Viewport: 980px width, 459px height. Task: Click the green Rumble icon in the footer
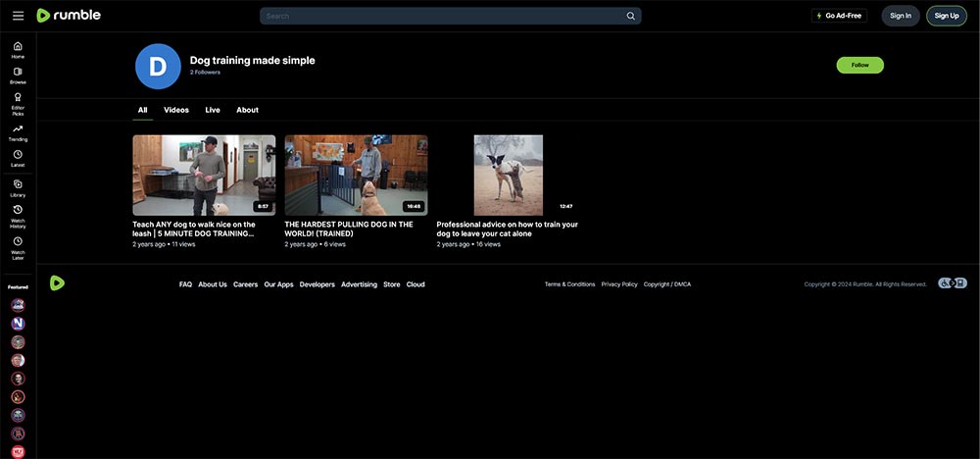57,283
